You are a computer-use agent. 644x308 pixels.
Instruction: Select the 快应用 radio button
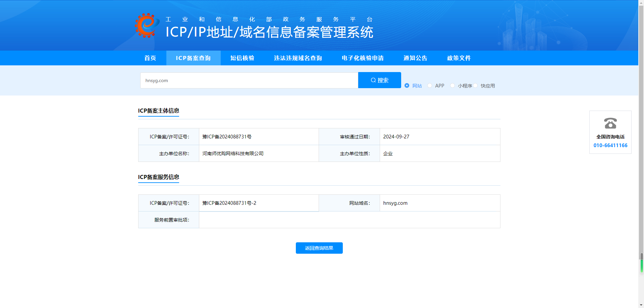click(475, 85)
